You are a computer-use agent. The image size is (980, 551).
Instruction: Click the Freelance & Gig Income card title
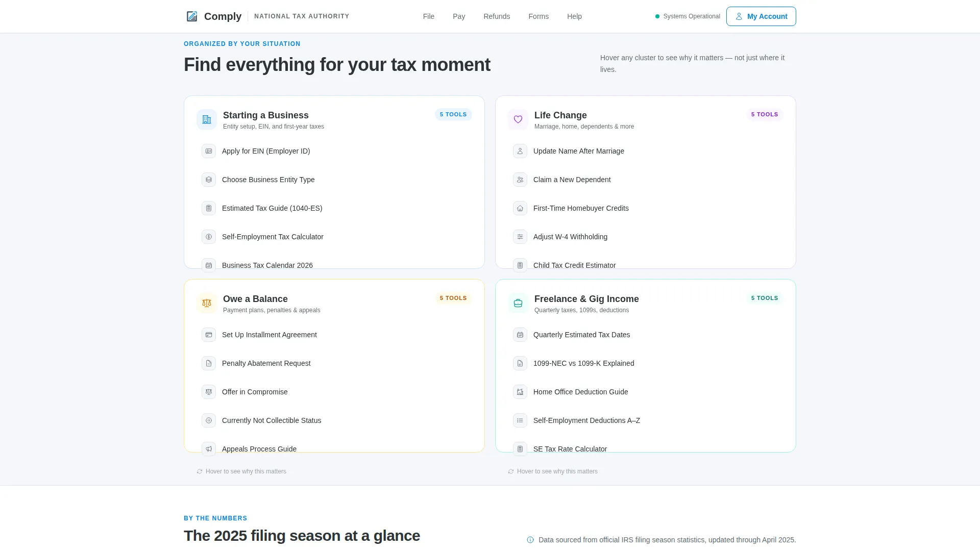point(586,299)
